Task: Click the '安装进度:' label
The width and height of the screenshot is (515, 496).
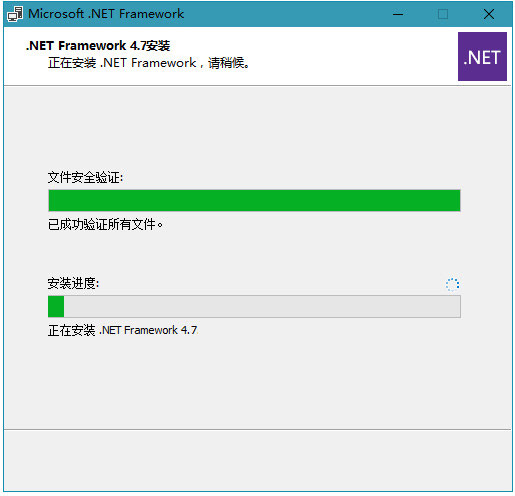Action: (x=73, y=283)
